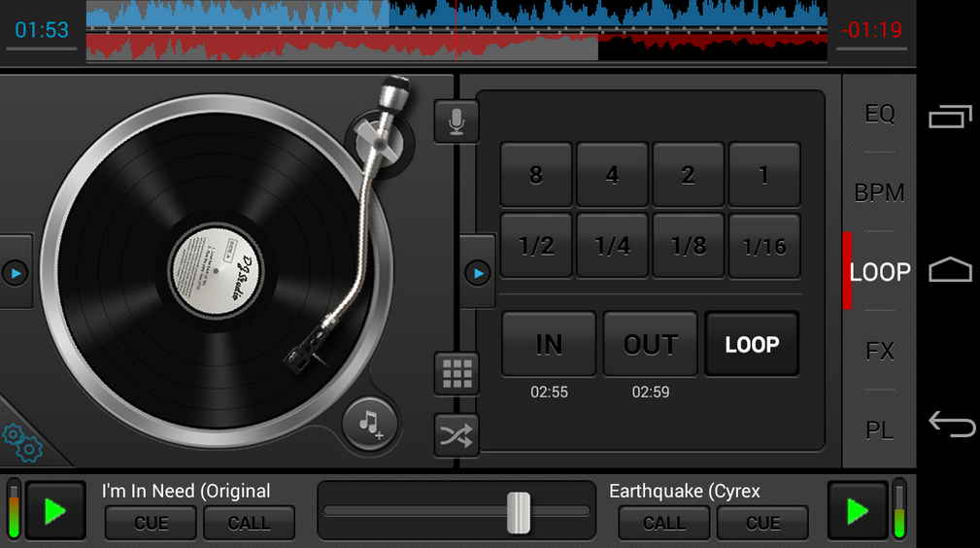Screen dimensions: 980x548
Task: Tap the left deck volume level meter
Action: coord(14,509)
